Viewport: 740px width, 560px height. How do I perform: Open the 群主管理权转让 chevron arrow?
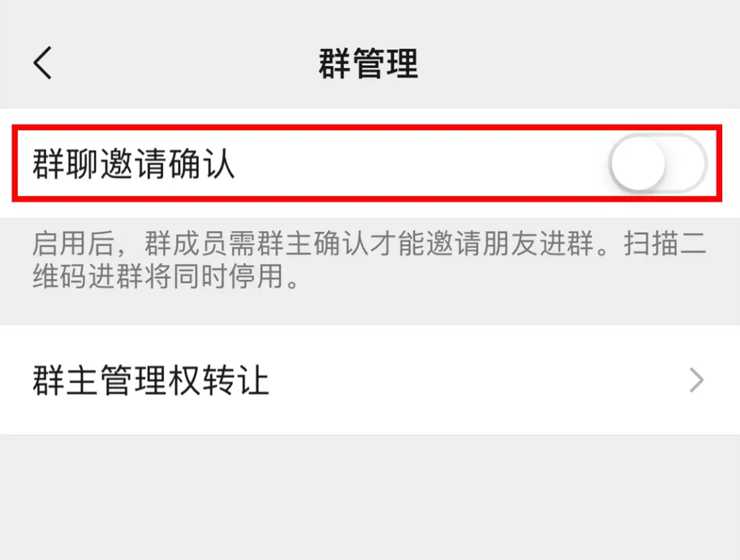pyautogui.click(x=697, y=380)
